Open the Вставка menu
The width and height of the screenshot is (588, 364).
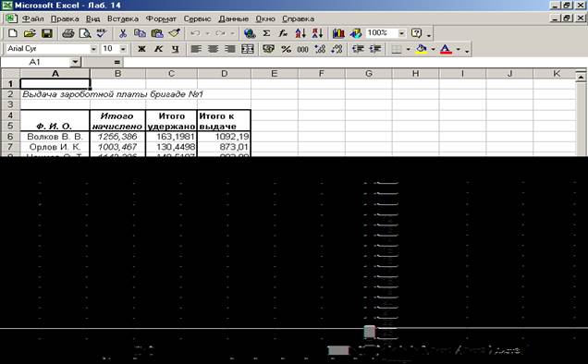[123, 18]
